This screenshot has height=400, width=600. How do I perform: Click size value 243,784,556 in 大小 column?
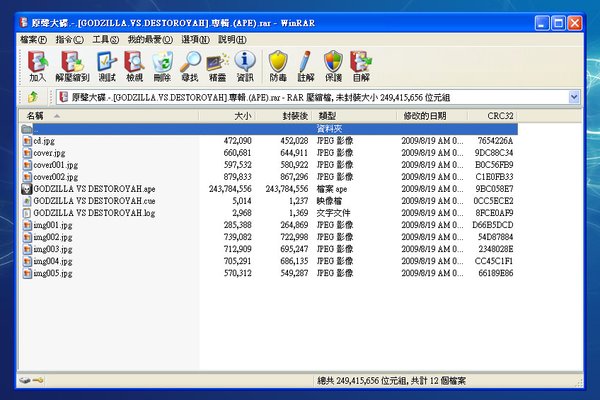tap(230, 189)
